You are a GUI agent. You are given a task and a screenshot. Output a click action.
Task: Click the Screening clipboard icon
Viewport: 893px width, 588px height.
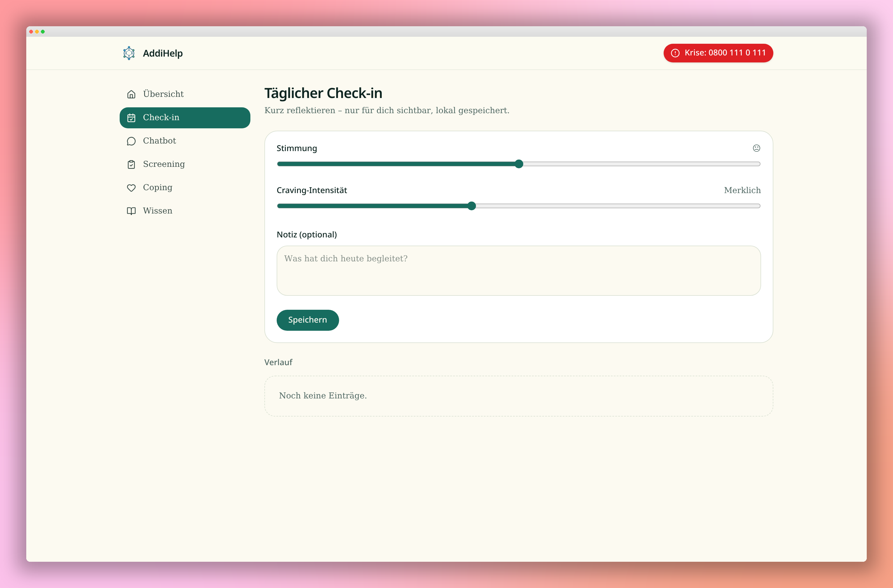pos(131,164)
